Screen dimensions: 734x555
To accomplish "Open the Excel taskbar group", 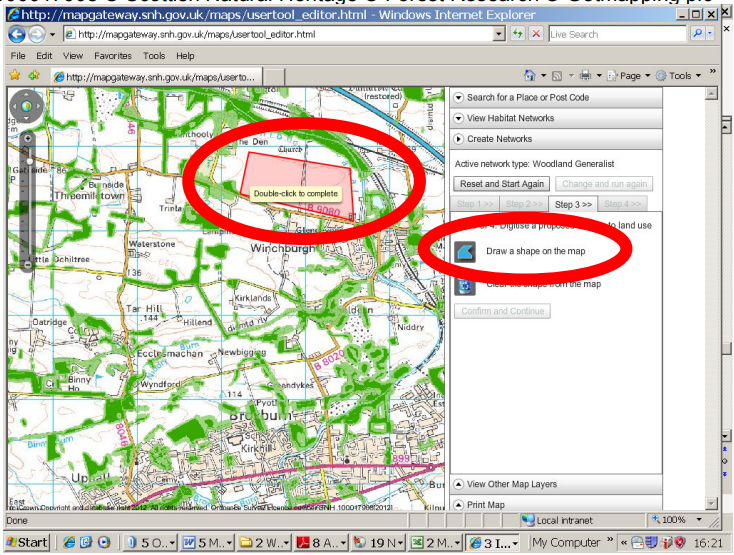I will pyautogui.click(x=435, y=543).
